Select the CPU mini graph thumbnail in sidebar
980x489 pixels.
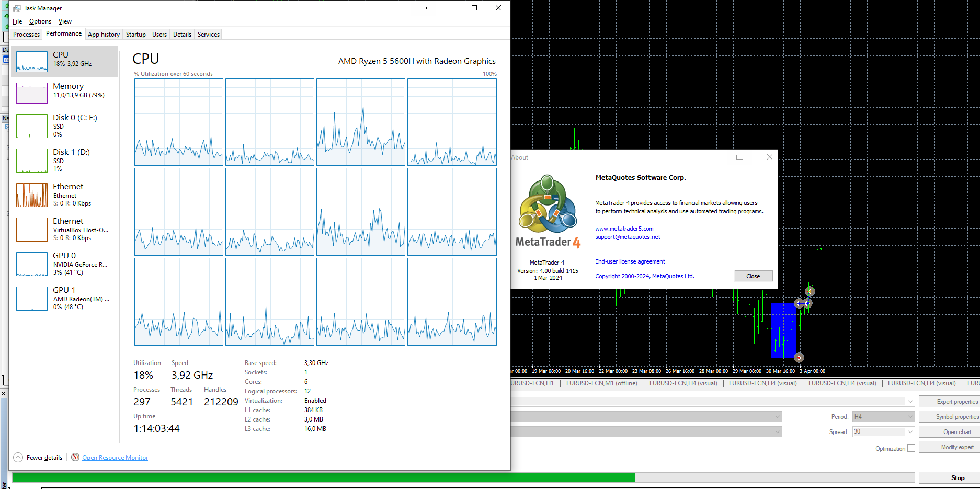(x=32, y=62)
